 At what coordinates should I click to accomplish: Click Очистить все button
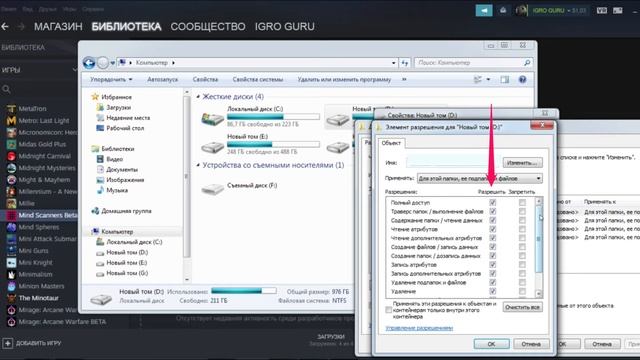point(522,307)
